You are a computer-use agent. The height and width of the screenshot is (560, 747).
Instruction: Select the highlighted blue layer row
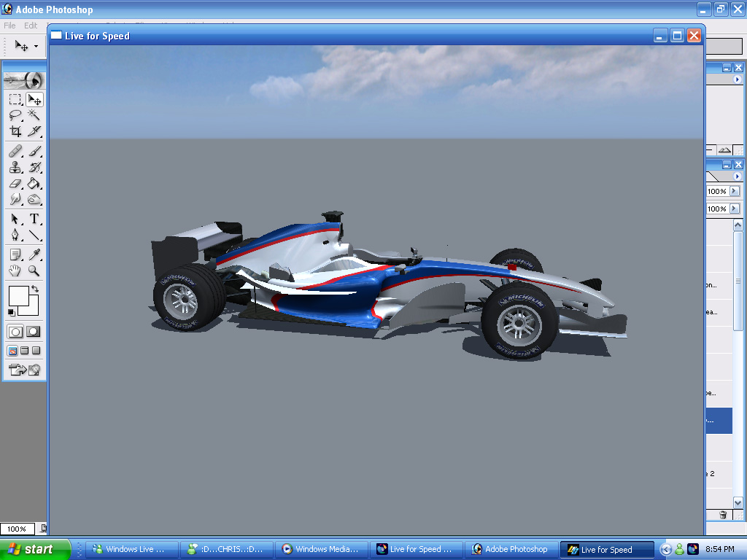tap(719, 421)
